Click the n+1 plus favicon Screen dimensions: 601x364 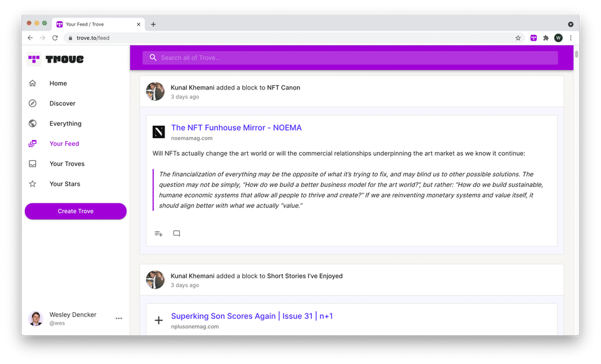click(158, 320)
